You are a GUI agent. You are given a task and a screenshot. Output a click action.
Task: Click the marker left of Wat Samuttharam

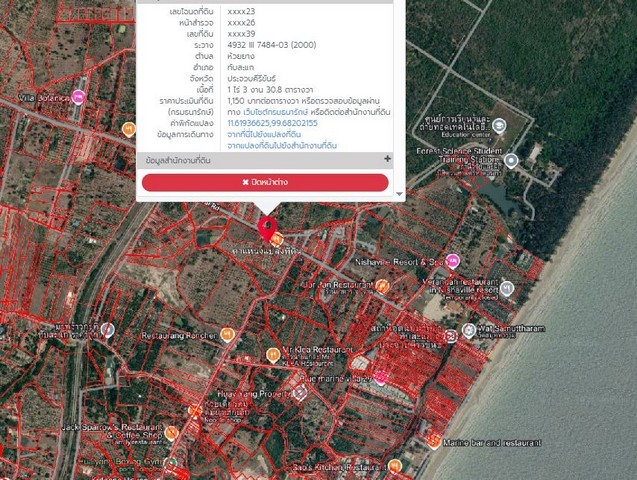tap(450, 336)
